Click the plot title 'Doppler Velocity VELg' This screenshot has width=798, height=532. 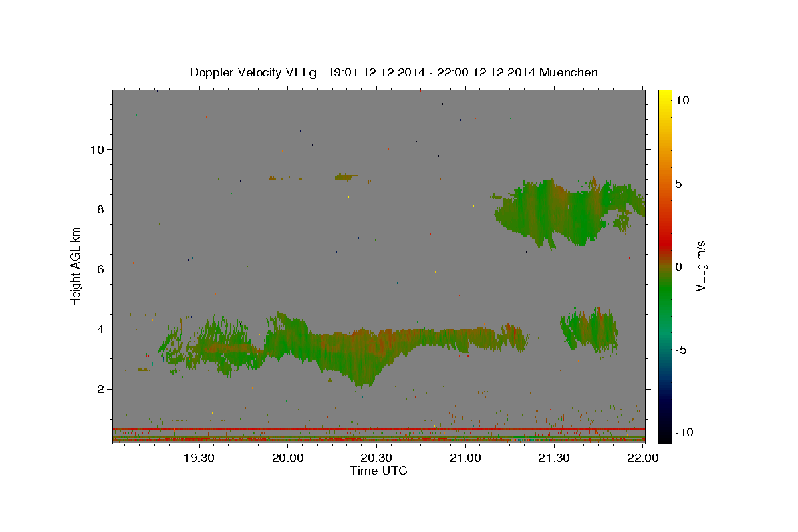click(255, 72)
